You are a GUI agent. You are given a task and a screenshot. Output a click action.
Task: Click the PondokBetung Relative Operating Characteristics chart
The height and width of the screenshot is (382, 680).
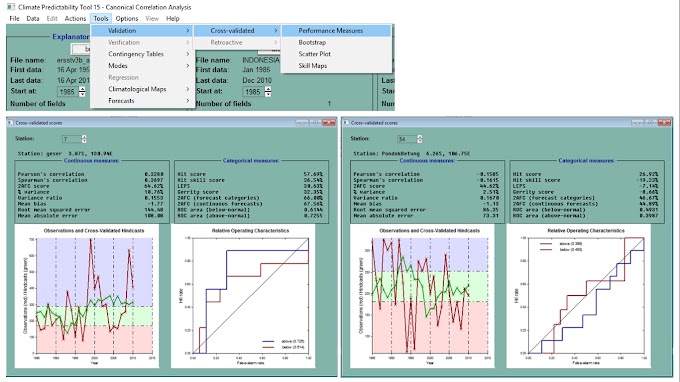(x=579, y=296)
